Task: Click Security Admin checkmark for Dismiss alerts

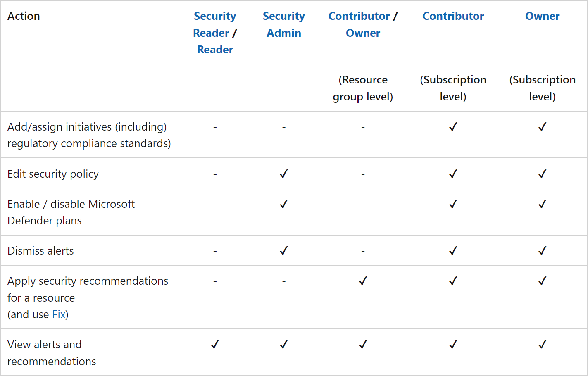Action: click(283, 251)
